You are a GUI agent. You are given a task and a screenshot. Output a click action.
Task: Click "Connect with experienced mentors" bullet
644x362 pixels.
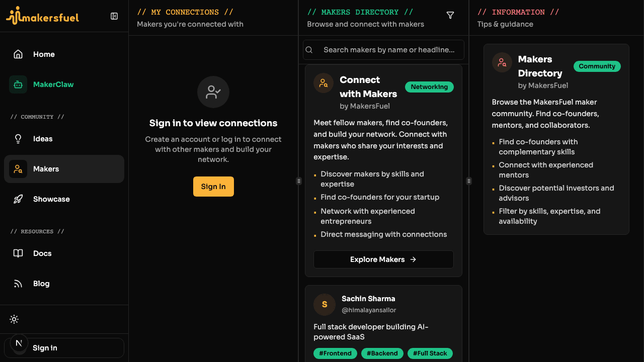pos(546,170)
